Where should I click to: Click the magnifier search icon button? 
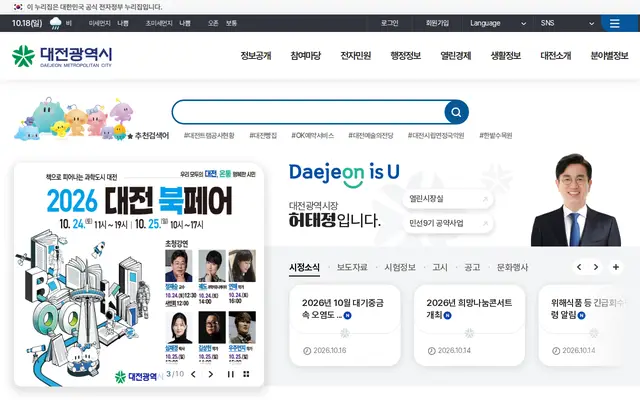pos(456,112)
